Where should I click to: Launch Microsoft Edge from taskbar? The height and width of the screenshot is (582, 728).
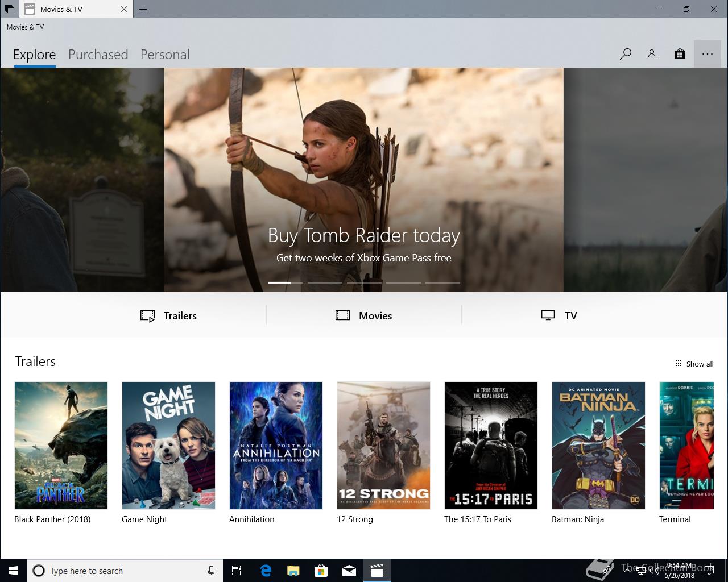[265, 571]
